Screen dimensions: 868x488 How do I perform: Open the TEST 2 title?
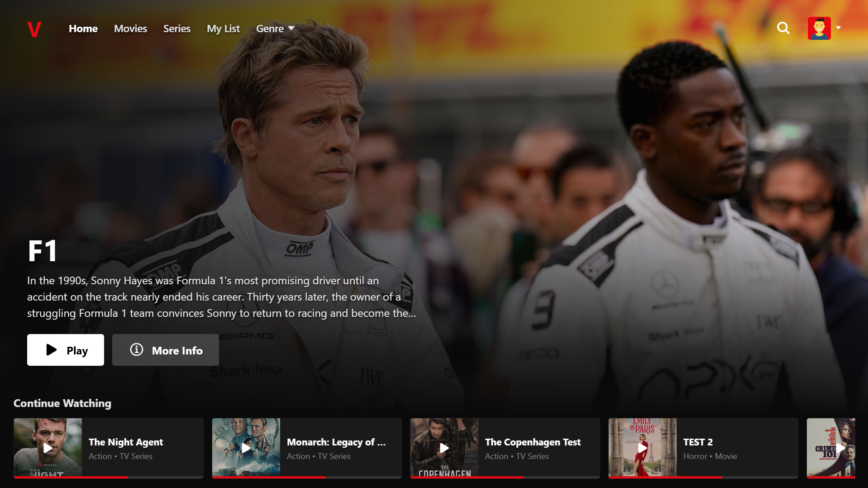[698, 442]
